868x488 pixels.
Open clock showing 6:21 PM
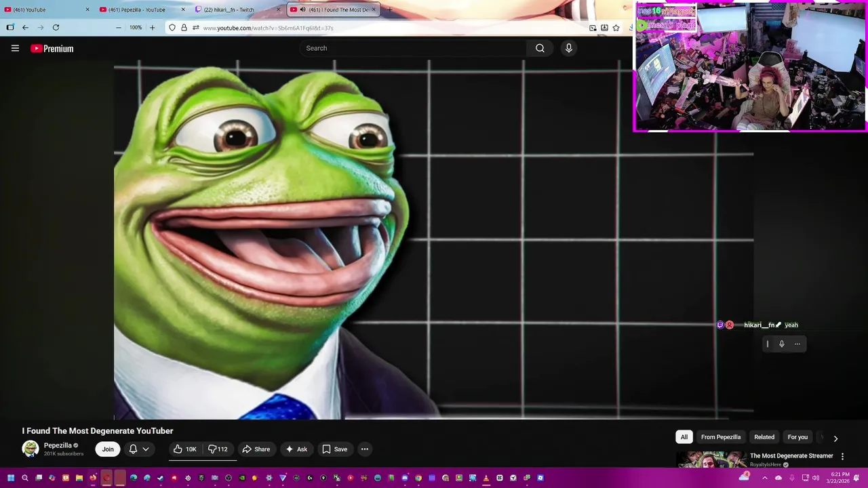coord(840,478)
